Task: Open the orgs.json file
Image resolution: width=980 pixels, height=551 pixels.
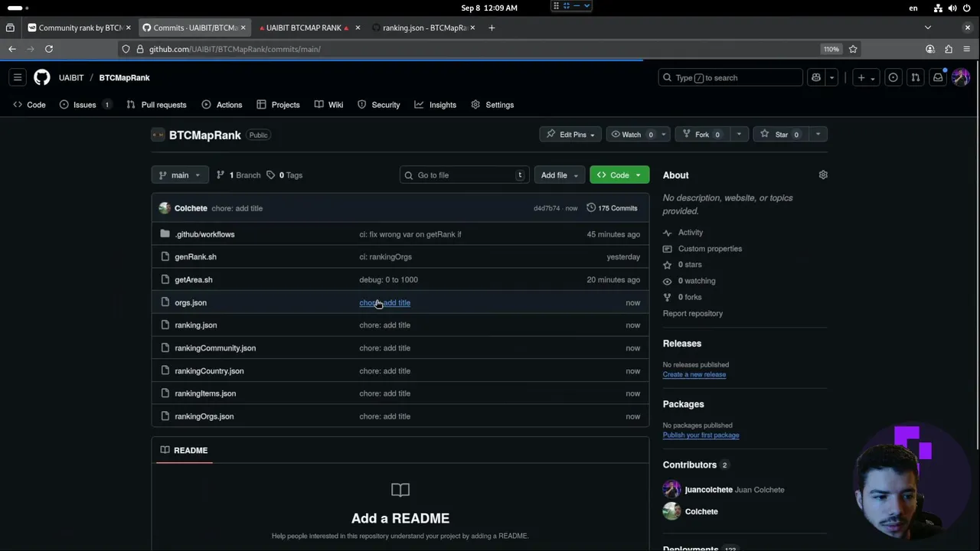Action: [191, 303]
